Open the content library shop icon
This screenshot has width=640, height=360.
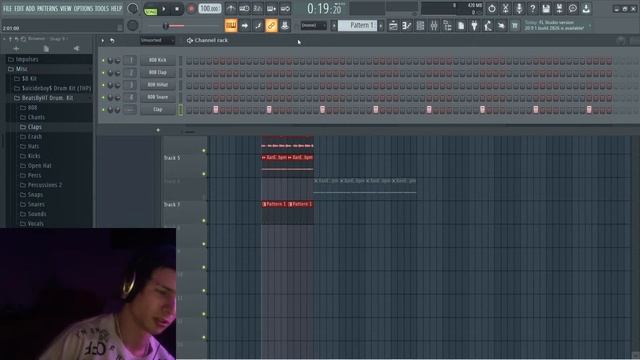point(515,26)
